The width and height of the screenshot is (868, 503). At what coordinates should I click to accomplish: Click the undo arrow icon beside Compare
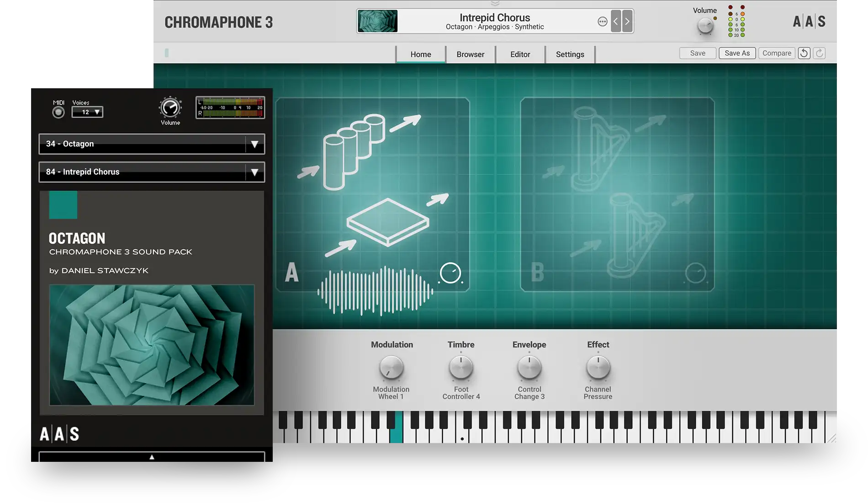pos(804,53)
